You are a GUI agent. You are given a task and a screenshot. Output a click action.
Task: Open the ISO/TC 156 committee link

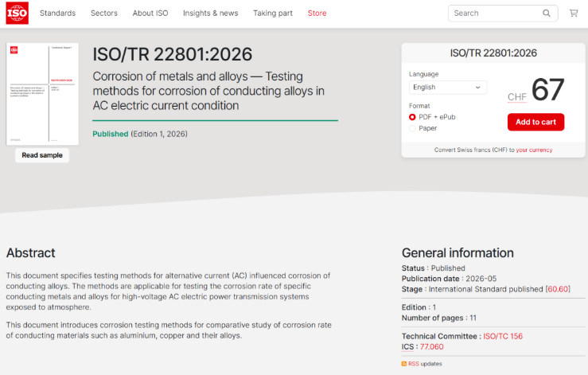click(x=503, y=336)
